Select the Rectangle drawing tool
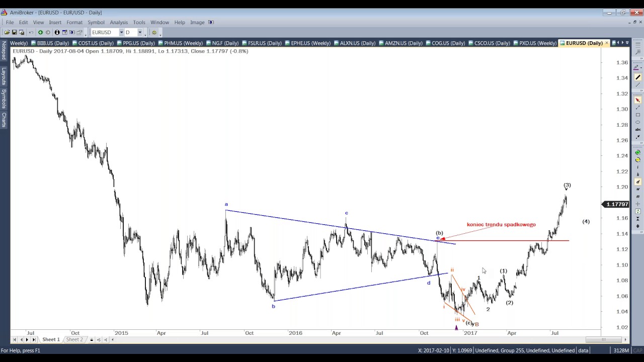The width and height of the screenshot is (644, 362). click(x=638, y=115)
